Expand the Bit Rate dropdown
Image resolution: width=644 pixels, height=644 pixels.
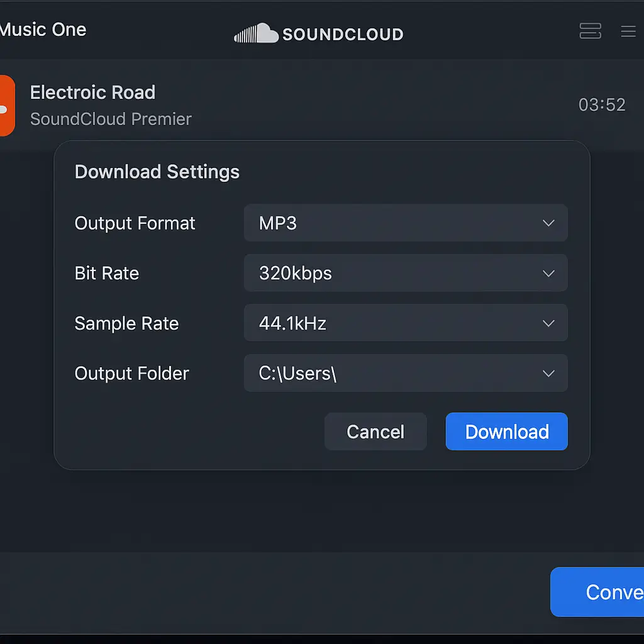pos(406,273)
